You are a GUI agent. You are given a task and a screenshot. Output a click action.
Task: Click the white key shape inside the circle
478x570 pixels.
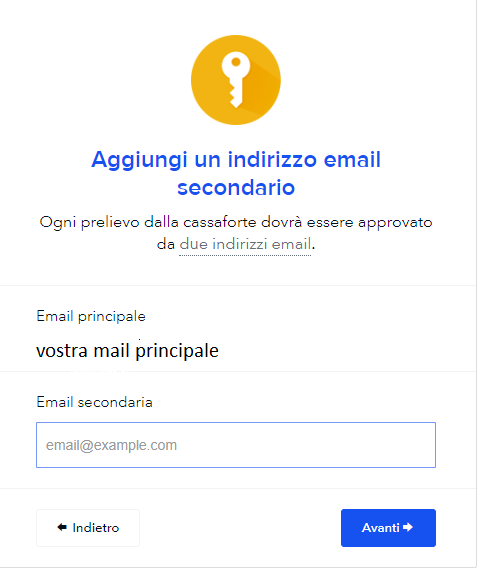tap(236, 80)
